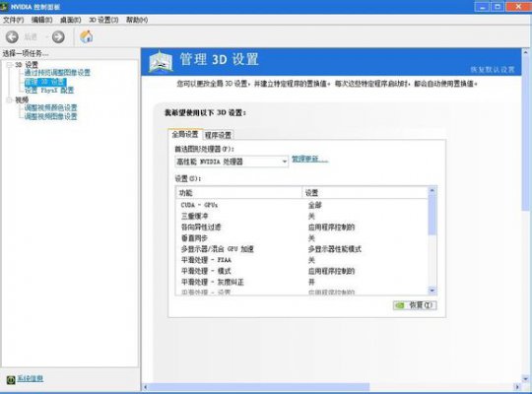Screen dimensions: 532x394
Task: Click the 全部 value for CUDA - GPUs
Action: coord(315,205)
